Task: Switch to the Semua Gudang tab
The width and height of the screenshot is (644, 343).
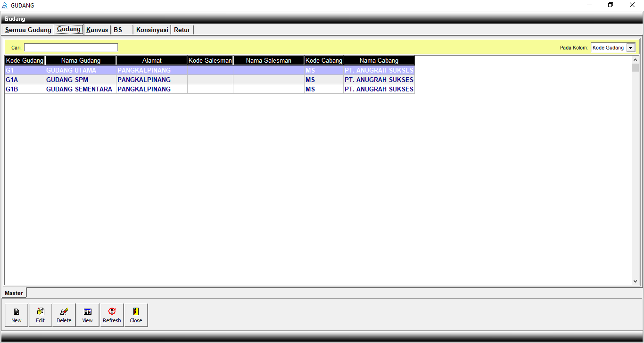Action: [x=28, y=30]
